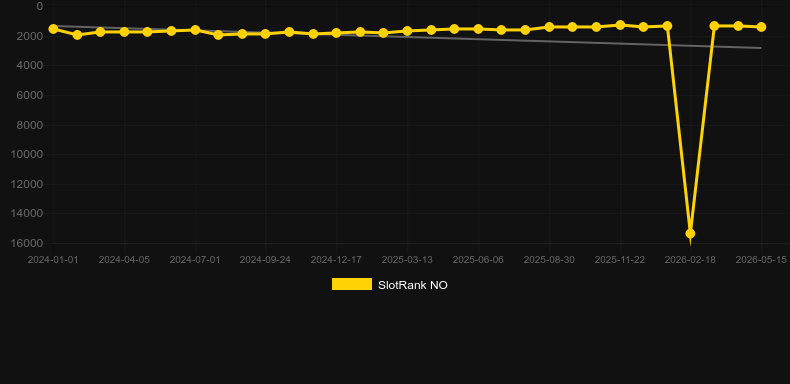The image size is (790, 384).
Task: Select the data point dated 2024-12-17
Action: coord(336,33)
